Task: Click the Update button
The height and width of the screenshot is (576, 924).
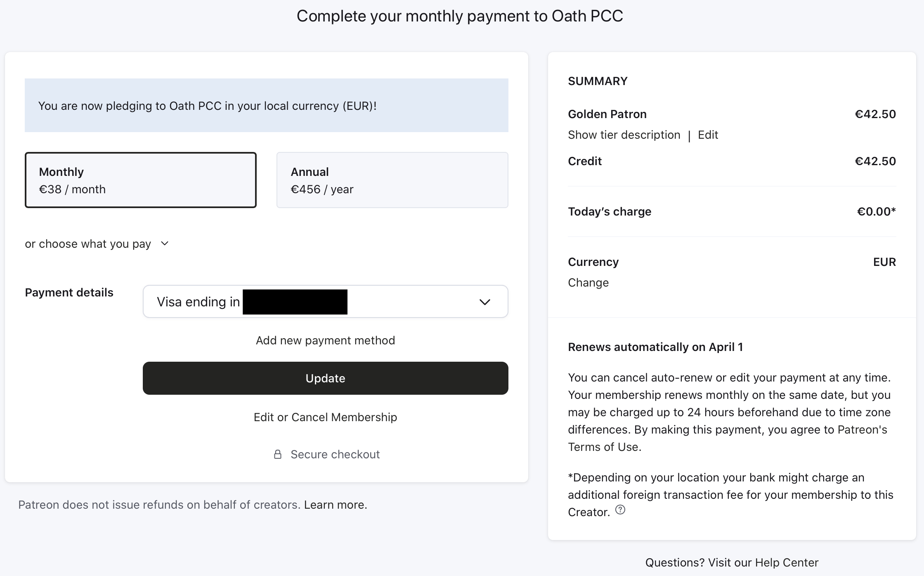Action: tap(325, 378)
